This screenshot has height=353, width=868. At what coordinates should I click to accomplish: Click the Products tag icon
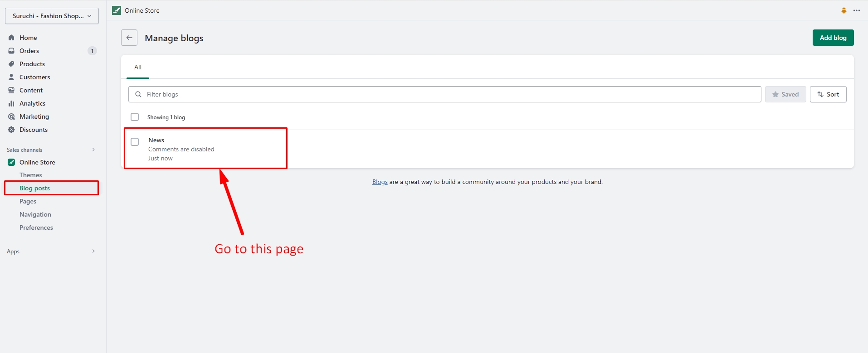click(11, 64)
